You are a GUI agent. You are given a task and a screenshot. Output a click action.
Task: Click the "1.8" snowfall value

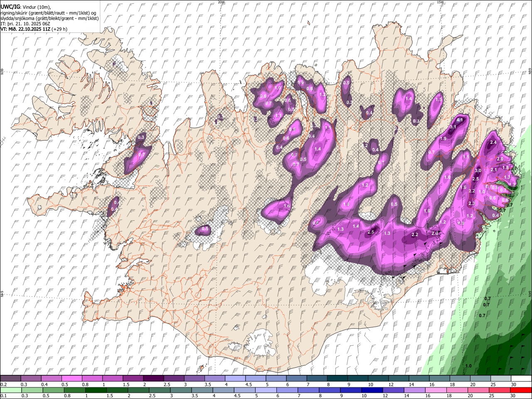click(505, 167)
